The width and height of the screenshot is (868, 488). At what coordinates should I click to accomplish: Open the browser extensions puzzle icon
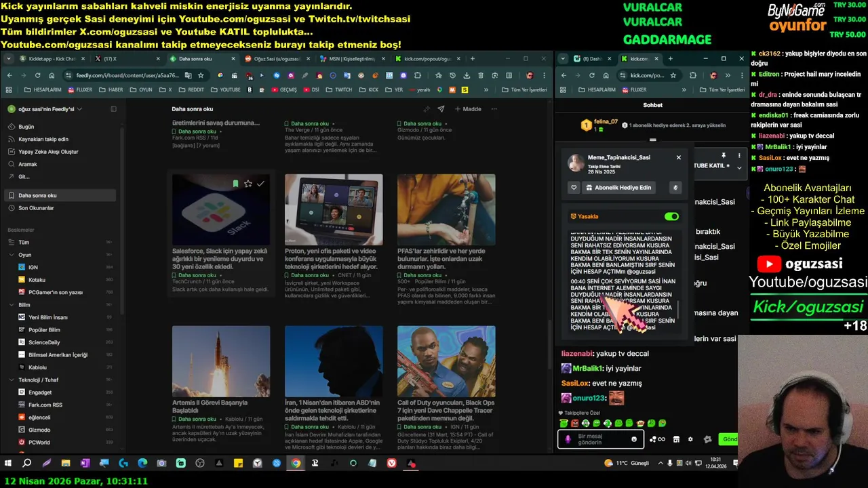click(417, 75)
